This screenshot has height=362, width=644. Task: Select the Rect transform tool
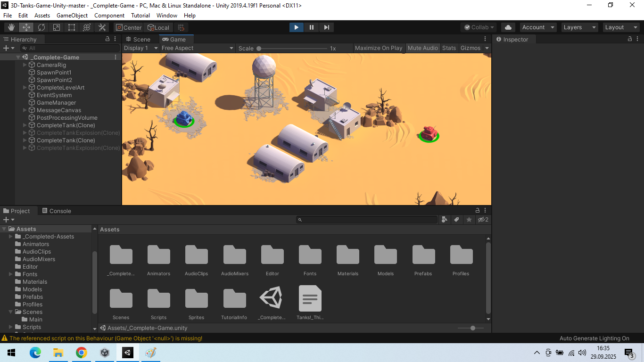(72, 27)
